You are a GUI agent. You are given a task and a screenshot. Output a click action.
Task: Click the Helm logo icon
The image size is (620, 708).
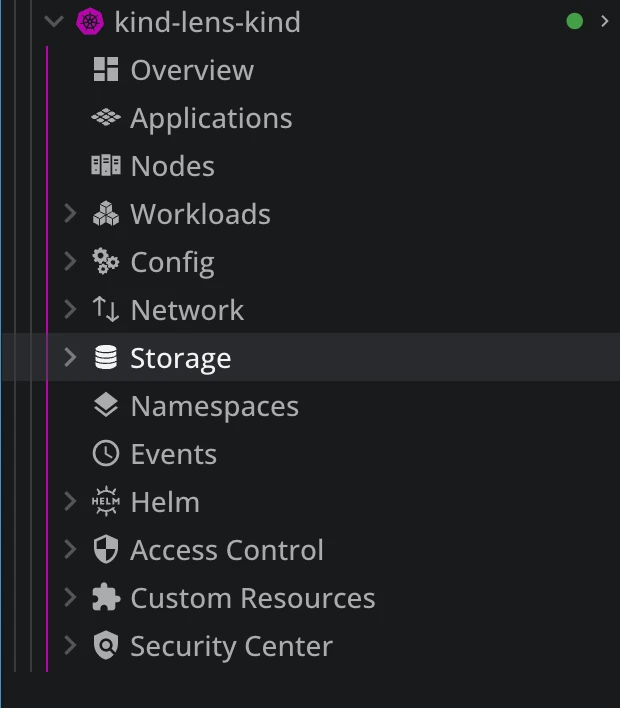105,501
